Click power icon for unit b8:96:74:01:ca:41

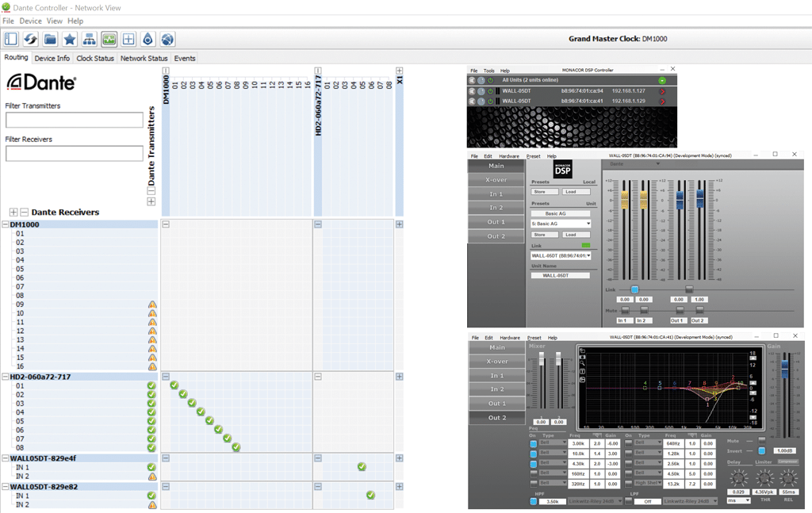click(490, 101)
